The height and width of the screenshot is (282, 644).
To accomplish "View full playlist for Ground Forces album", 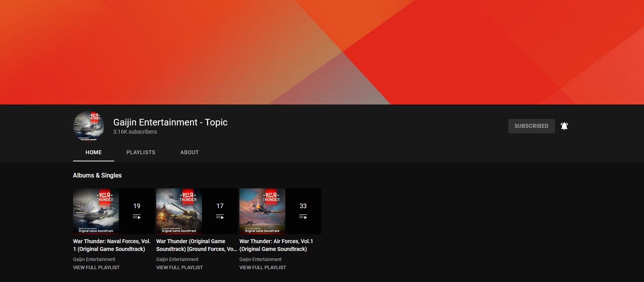I will coord(180,267).
